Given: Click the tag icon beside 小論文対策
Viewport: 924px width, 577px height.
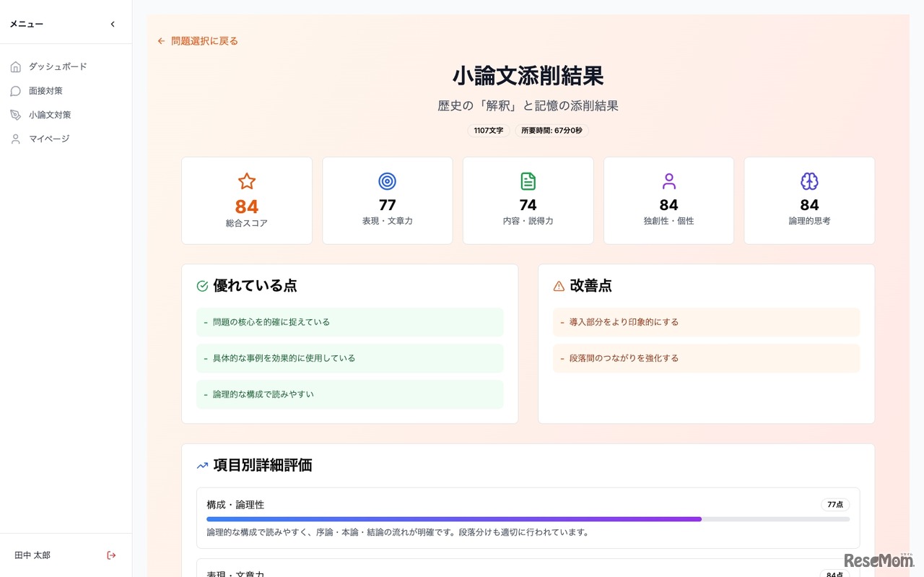Looking at the screenshot, I should (16, 114).
